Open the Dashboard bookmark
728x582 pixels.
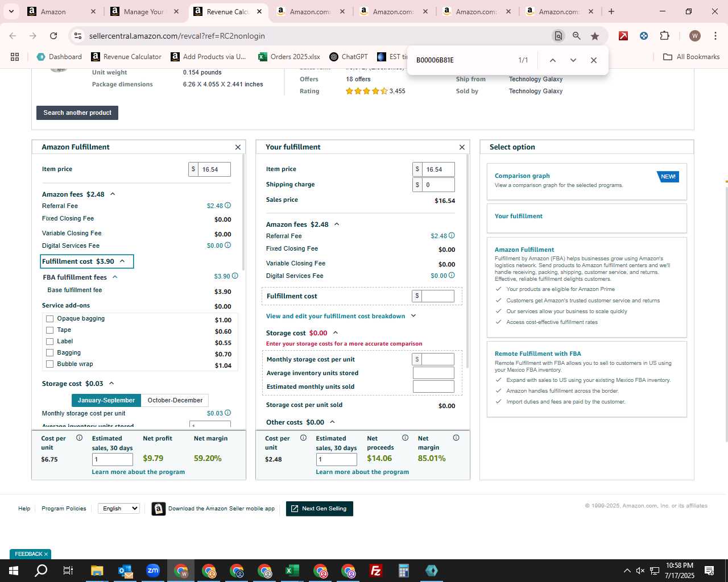[x=60, y=57]
